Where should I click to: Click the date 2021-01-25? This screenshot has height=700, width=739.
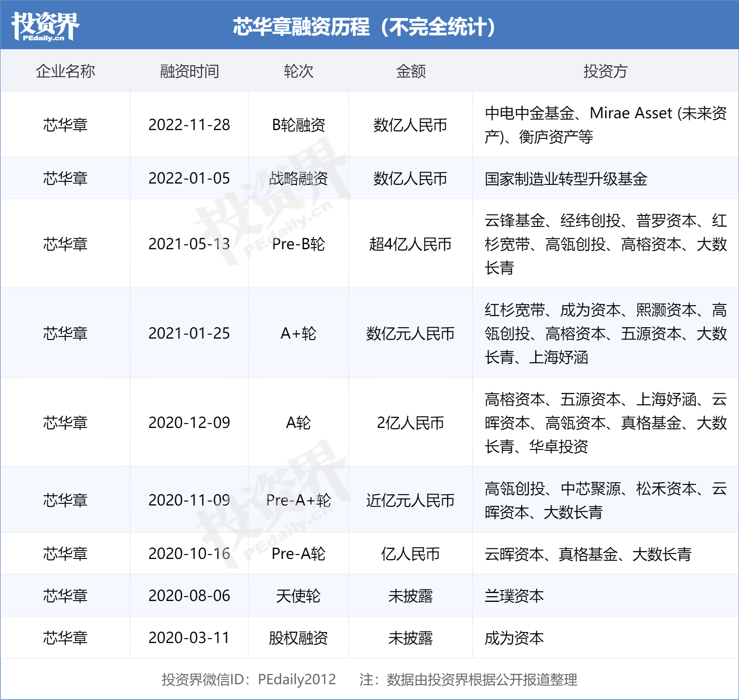click(189, 333)
